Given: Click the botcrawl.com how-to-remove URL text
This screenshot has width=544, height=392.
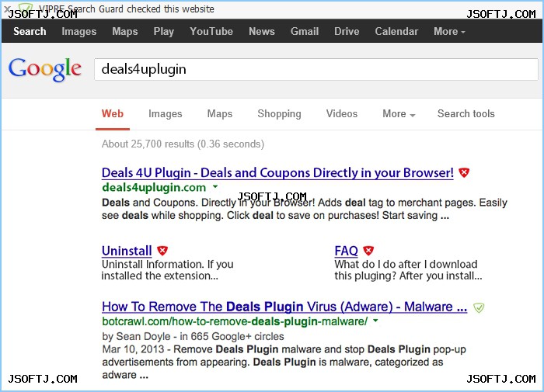Looking at the screenshot, I should click(235, 321).
